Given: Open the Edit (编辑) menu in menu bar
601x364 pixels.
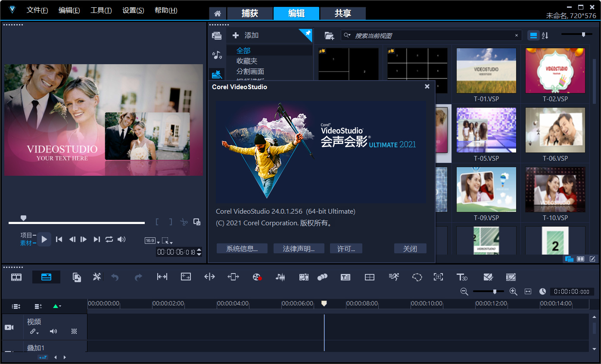Looking at the screenshot, I should 69,10.
